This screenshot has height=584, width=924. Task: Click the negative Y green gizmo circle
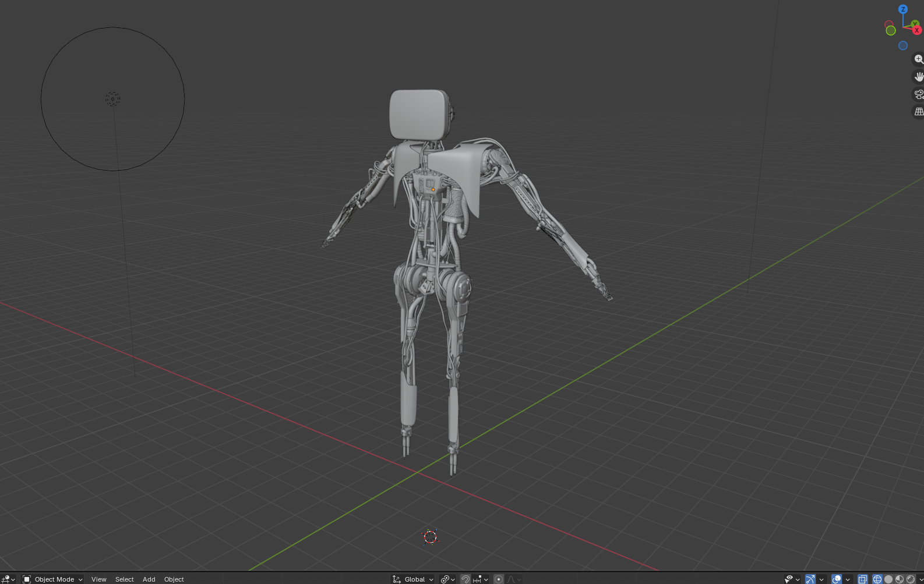[x=891, y=30]
